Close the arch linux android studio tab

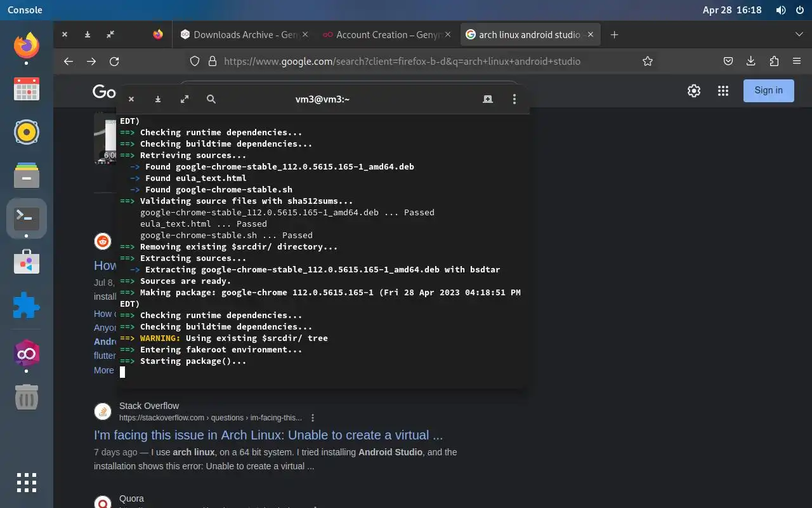tap(591, 35)
